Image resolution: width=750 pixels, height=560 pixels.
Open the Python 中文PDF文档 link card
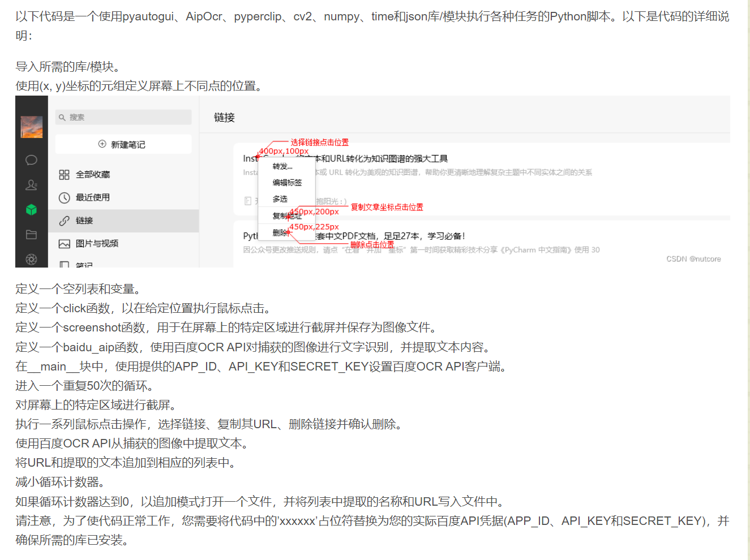pos(482,243)
